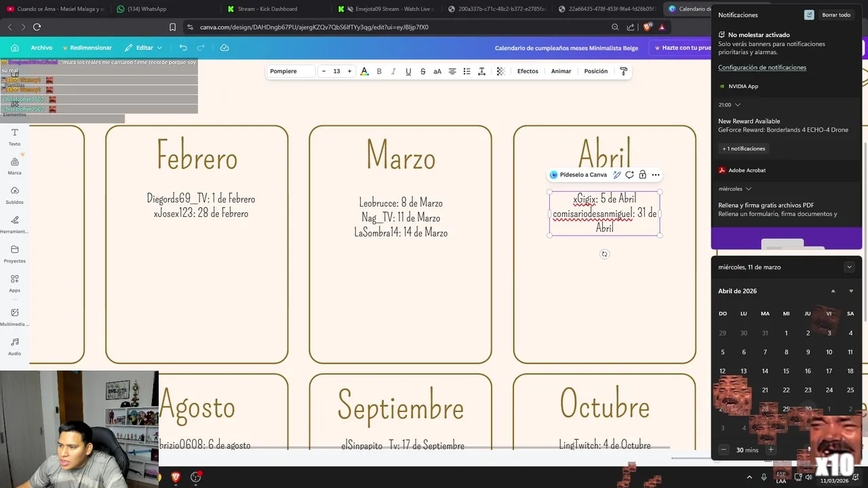Click the font size value 13
Screen dimensions: 868x488
336,71
